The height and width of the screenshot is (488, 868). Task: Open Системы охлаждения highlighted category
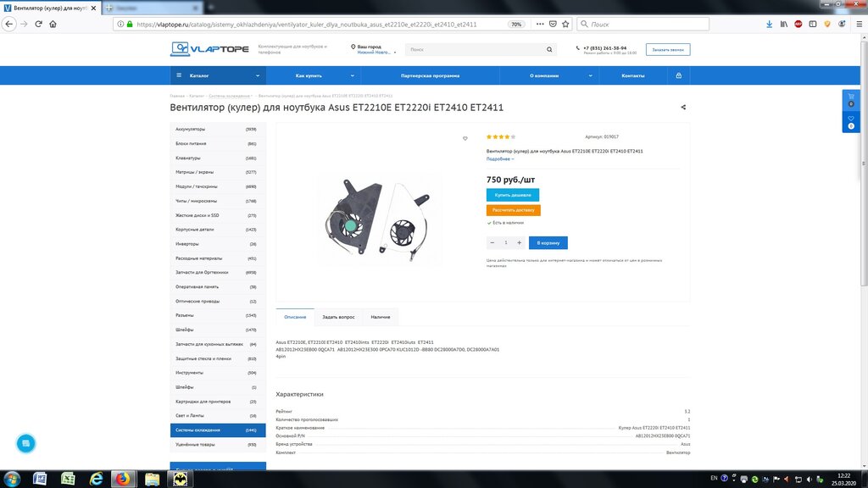click(218, 430)
